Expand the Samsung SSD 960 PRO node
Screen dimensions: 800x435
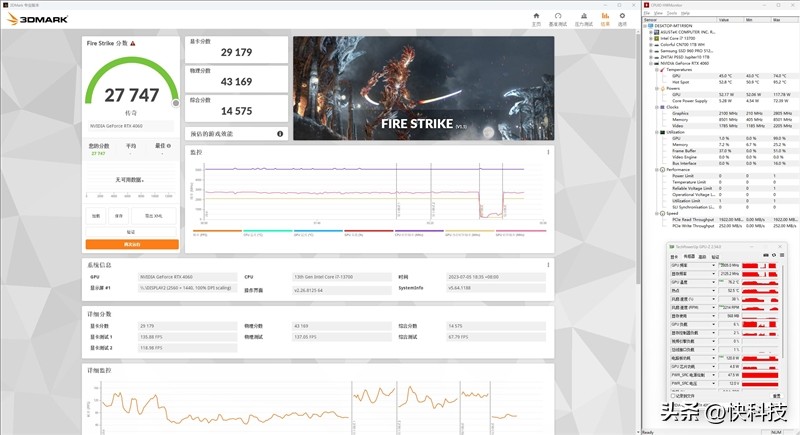(x=651, y=51)
